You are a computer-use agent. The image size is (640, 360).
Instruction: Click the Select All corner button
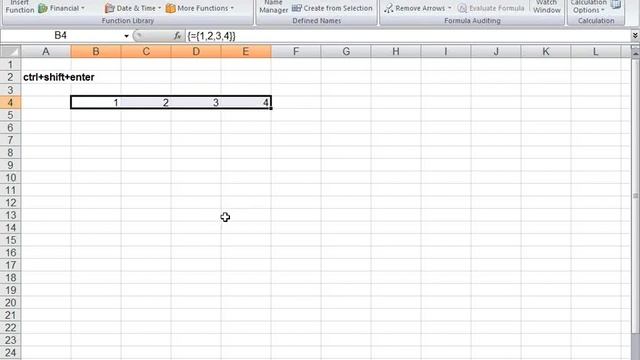pyautogui.click(x=11, y=51)
